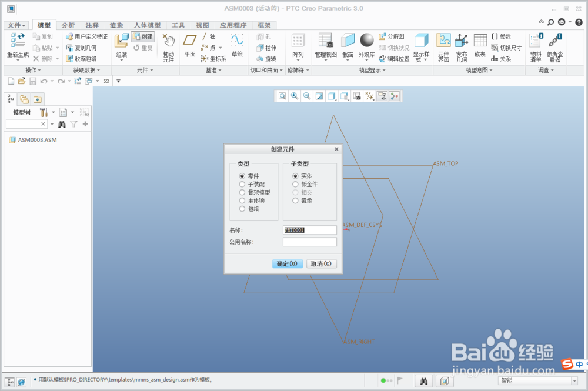Click the Create (创建) component button
The height and width of the screenshot is (391, 588).
(x=143, y=36)
